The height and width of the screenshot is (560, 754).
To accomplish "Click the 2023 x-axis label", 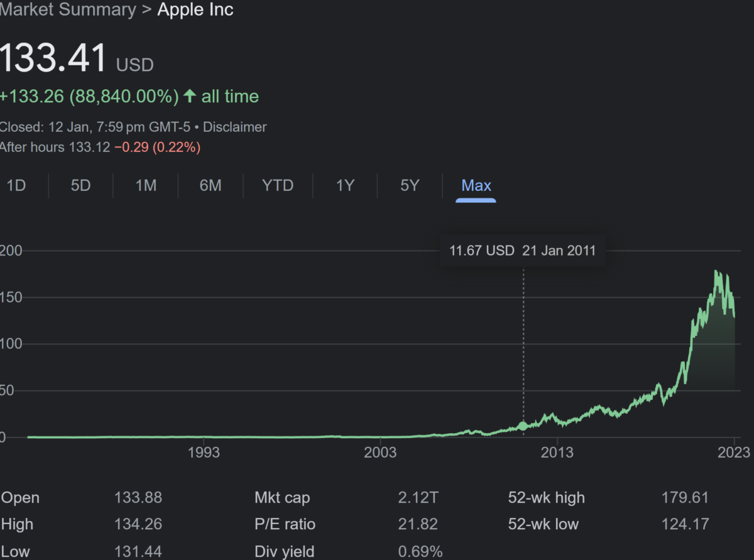I will click(x=734, y=453).
